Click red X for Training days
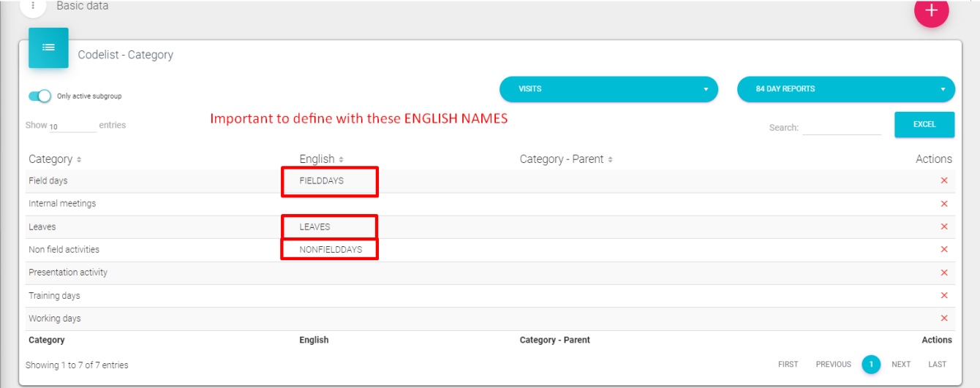Viewport: 980px width, 388px height. (943, 295)
